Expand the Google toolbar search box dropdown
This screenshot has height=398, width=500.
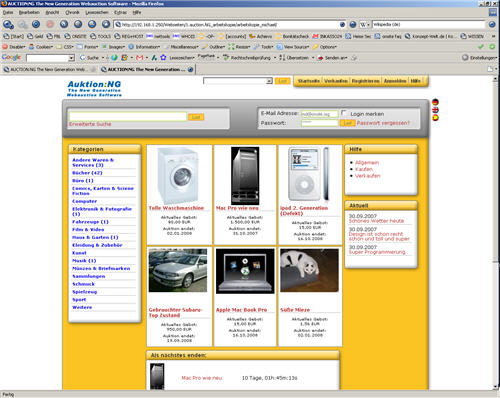pyautogui.click(x=71, y=58)
